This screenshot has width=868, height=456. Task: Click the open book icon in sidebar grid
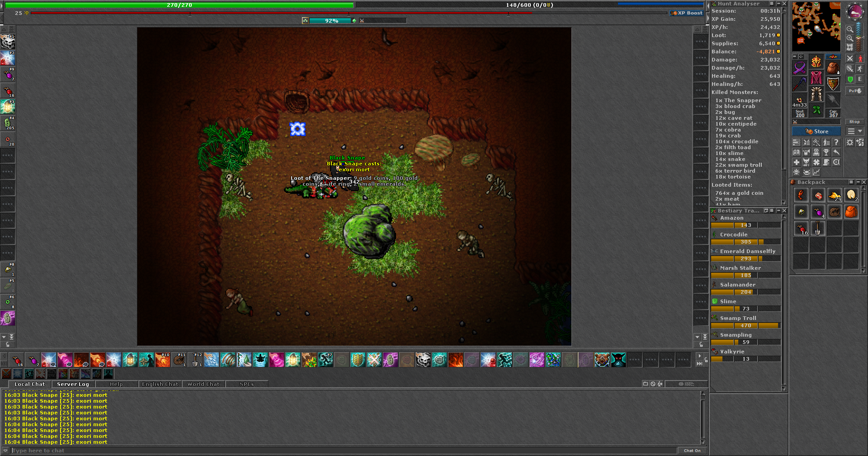click(x=797, y=152)
